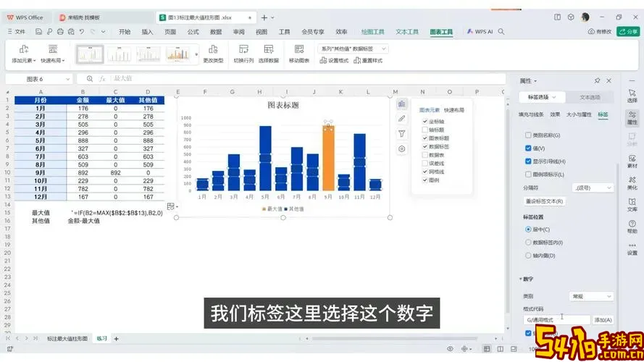
Task: Click 属性 (Properties) in right sidebar
Action: point(632,118)
